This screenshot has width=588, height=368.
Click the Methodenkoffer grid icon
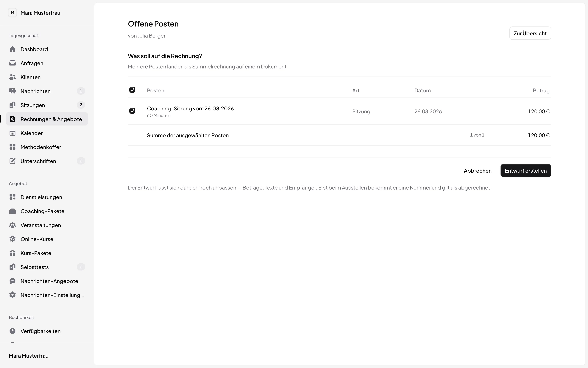(x=12, y=147)
